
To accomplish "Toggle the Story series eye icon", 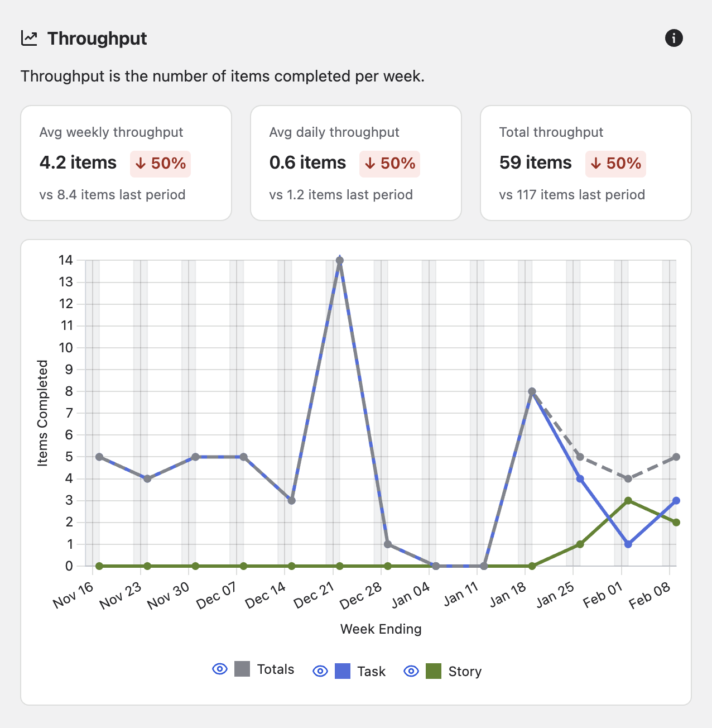I will (411, 671).
